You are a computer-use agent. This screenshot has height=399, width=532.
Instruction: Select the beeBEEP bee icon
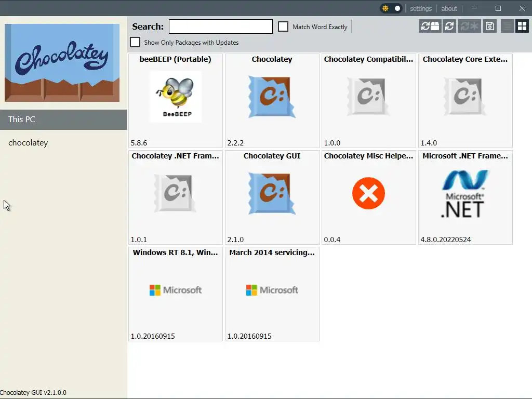[x=176, y=97]
